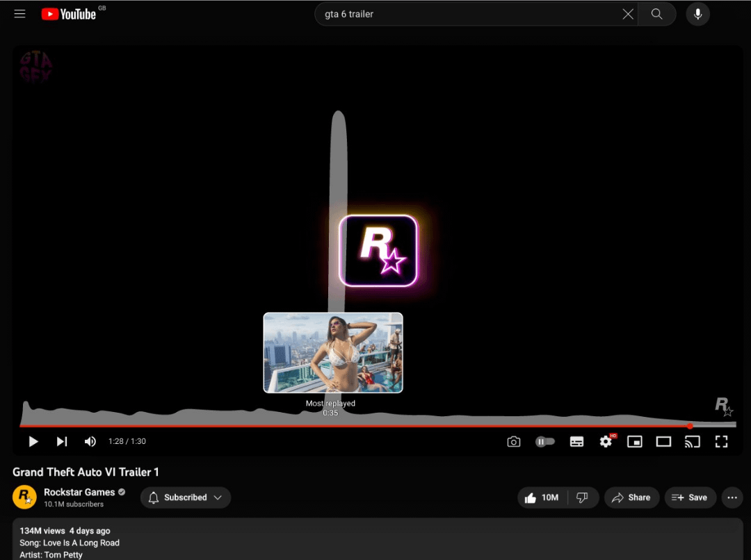
Task: Clear the search box text
Action: [x=628, y=14]
